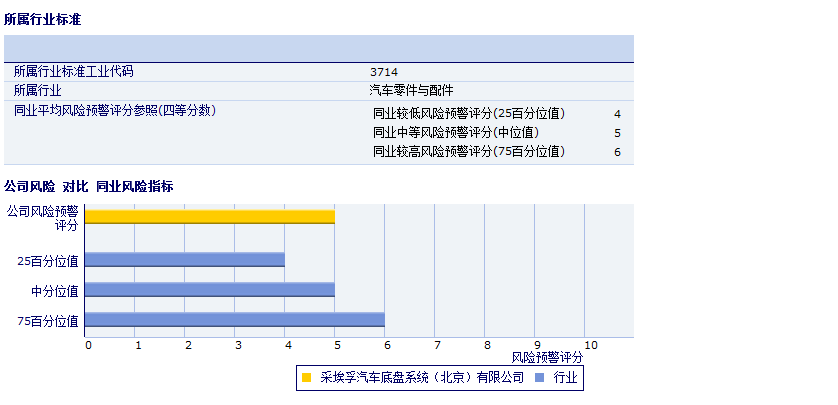Click the 公司风险 对比 同业风险指标 heading

pyautogui.click(x=88, y=186)
